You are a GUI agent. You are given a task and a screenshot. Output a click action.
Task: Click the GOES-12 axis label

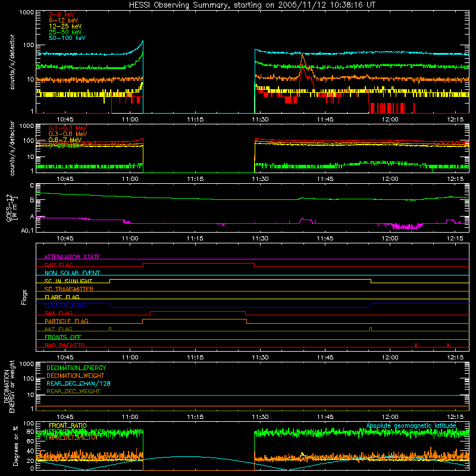(x=11, y=208)
